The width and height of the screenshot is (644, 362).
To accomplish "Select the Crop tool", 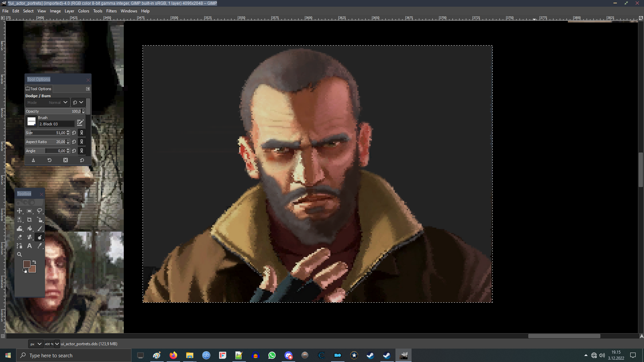I will (x=30, y=220).
